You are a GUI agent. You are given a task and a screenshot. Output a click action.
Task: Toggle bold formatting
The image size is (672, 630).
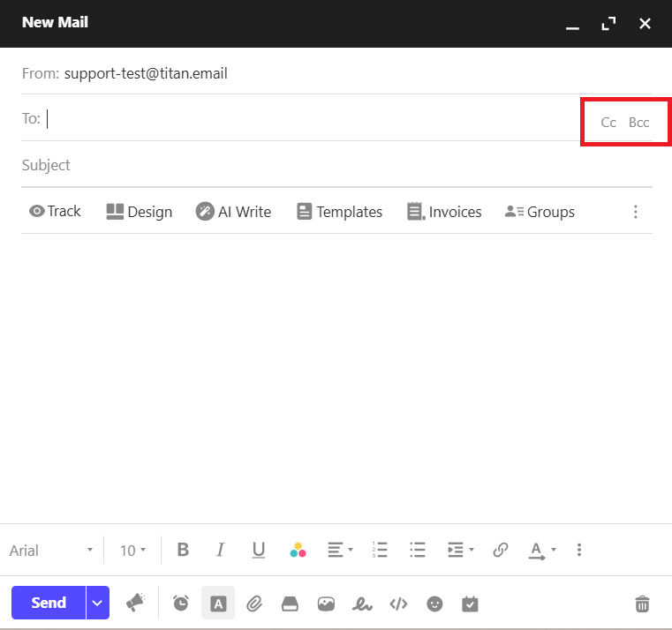point(183,550)
